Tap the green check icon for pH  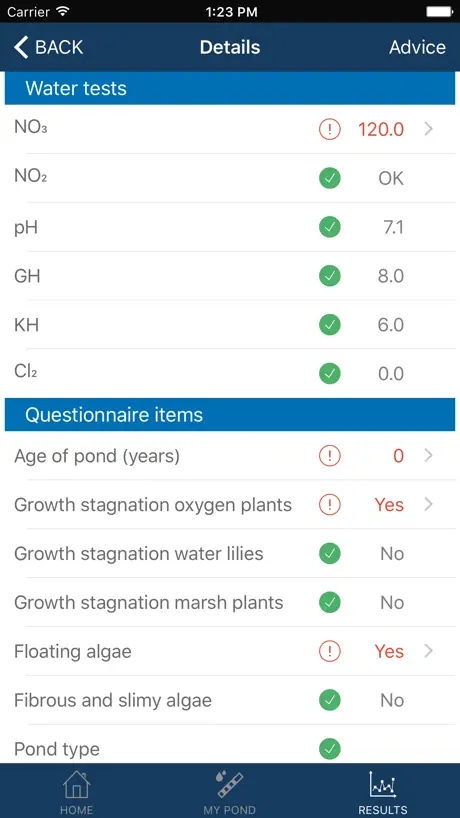[x=330, y=227]
